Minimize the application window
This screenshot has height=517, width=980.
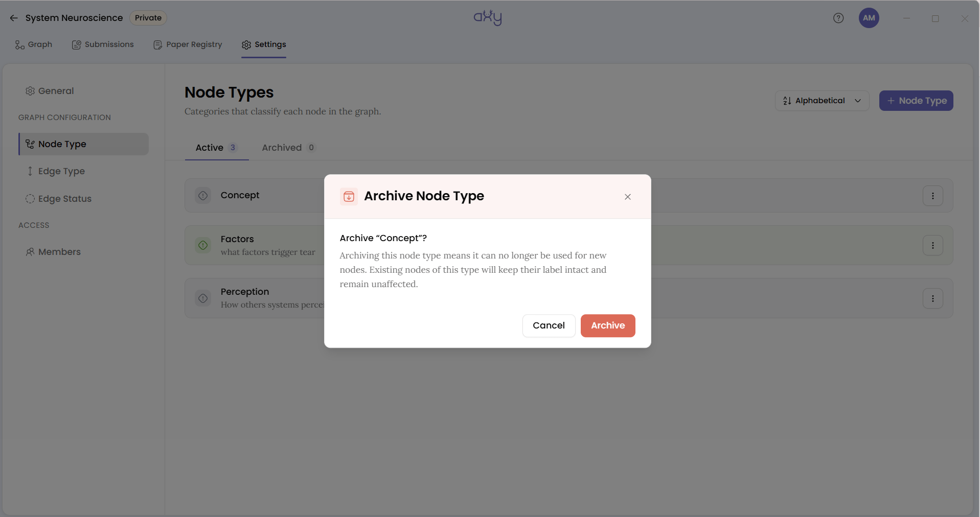[906, 18]
